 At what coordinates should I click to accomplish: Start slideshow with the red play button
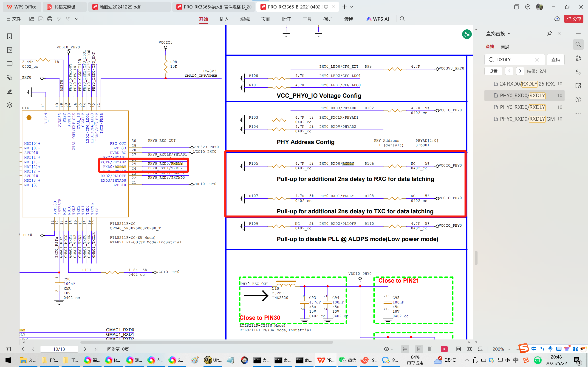coord(444,349)
